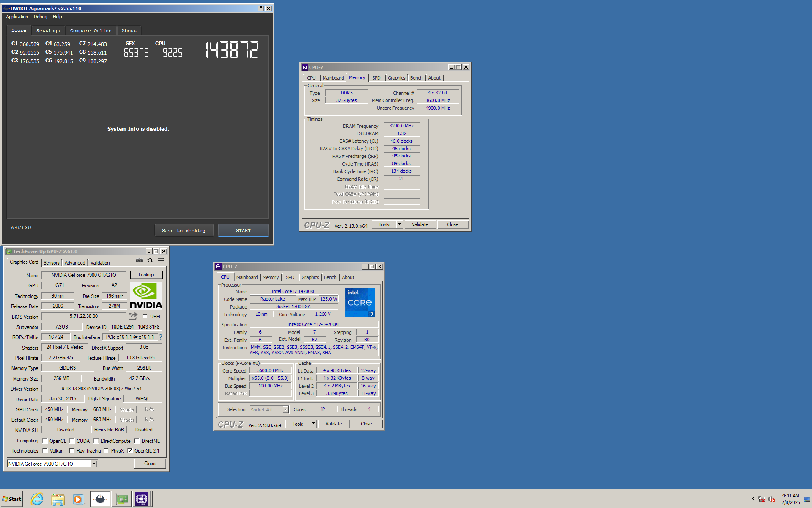812x508 pixels.
Task: Take a GPU-Z screenshot with the camera icon
Action: click(x=139, y=261)
